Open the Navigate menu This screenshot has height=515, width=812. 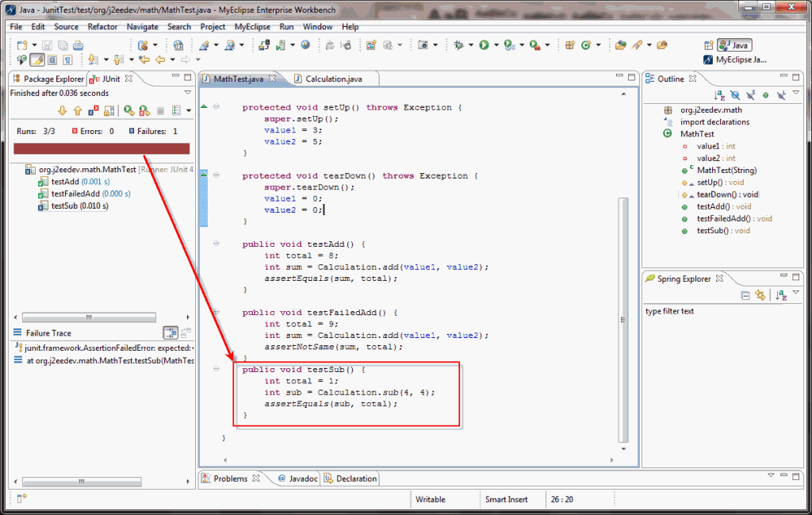(143, 26)
